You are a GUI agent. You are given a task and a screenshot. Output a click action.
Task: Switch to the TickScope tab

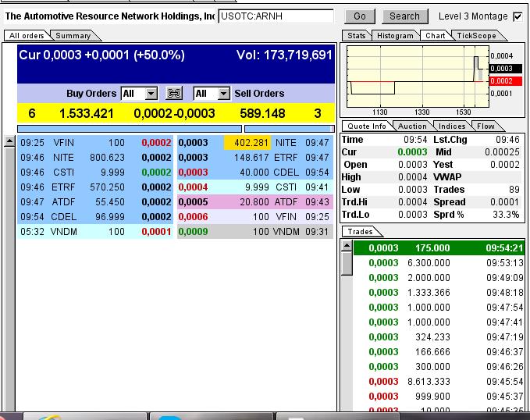(475, 35)
